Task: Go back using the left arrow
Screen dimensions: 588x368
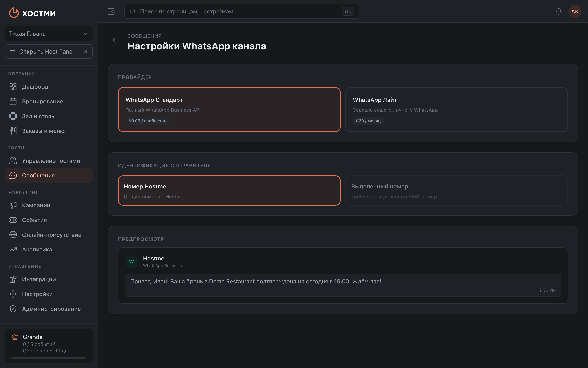Action: pyautogui.click(x=115, y=40)
